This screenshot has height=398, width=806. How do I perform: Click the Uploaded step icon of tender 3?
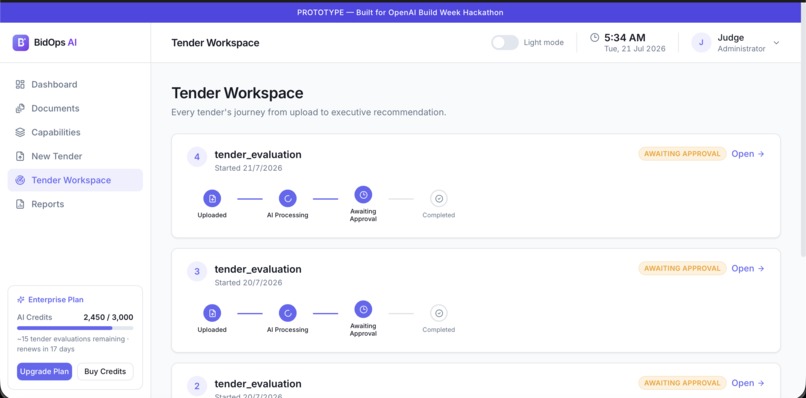click(212, 313)
